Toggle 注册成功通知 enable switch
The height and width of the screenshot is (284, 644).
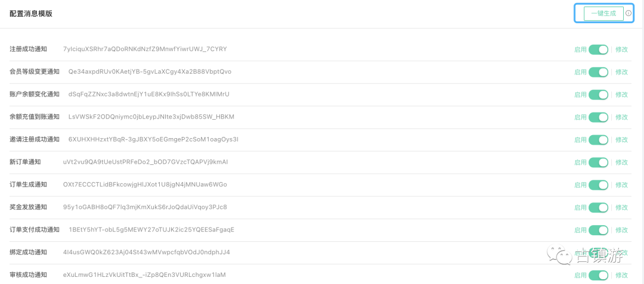click(x=599, y=49)
